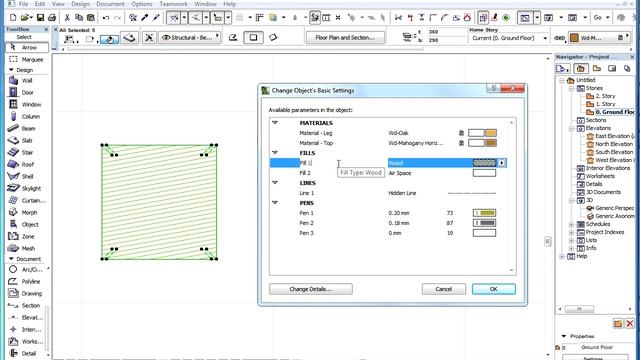Select the Section tool in Toolbox
Screen dimensions: 640x360
27,305
